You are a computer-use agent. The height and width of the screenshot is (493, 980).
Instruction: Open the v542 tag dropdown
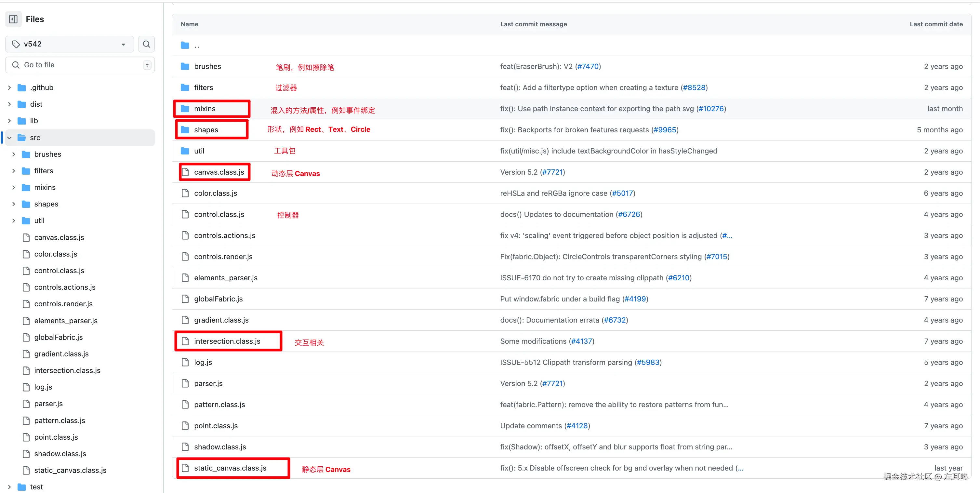pyautogui.click(x=70, y=44)
